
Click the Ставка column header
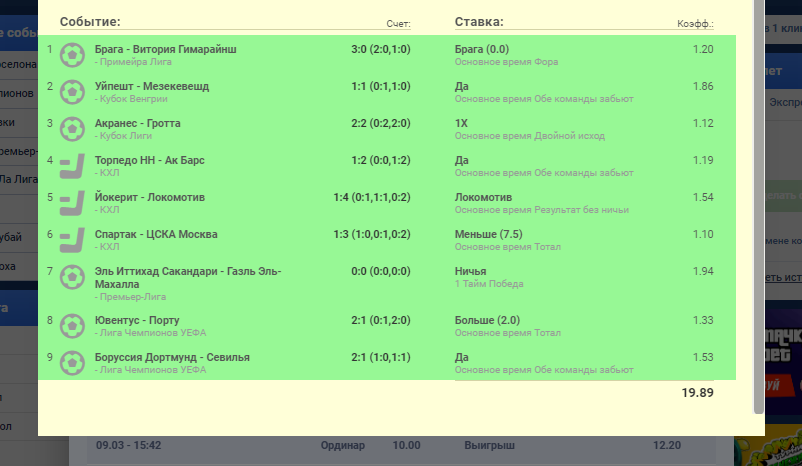click(479, 21)
